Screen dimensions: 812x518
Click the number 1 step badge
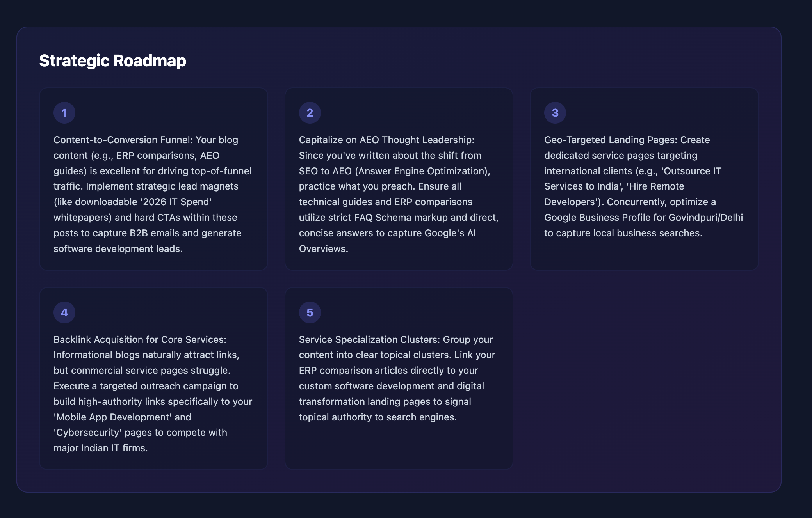[x=64, y=113]
